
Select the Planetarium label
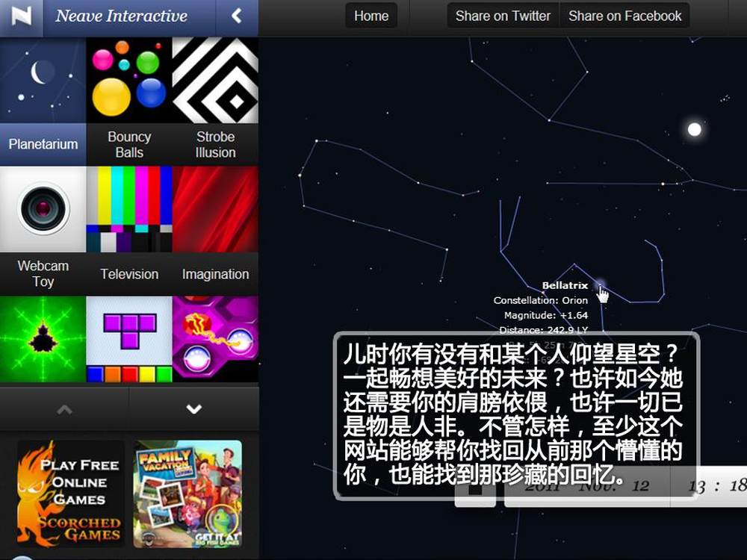click(x=43, y=144)
